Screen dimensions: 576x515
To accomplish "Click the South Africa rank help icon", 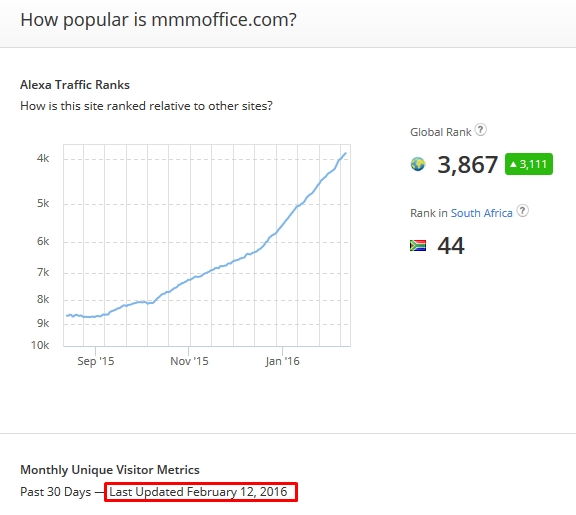I will (522, 211).
